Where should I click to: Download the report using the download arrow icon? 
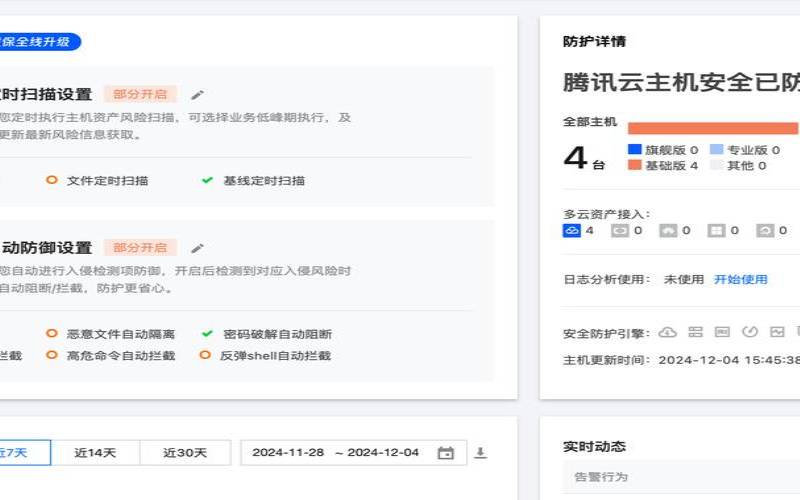[x=480, y=453]
